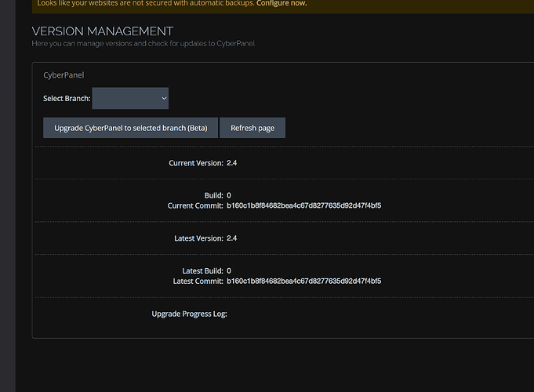Select the Latest Commit hash text
The height and width of the screenshot is (392, 534).
tap(303, 281)
